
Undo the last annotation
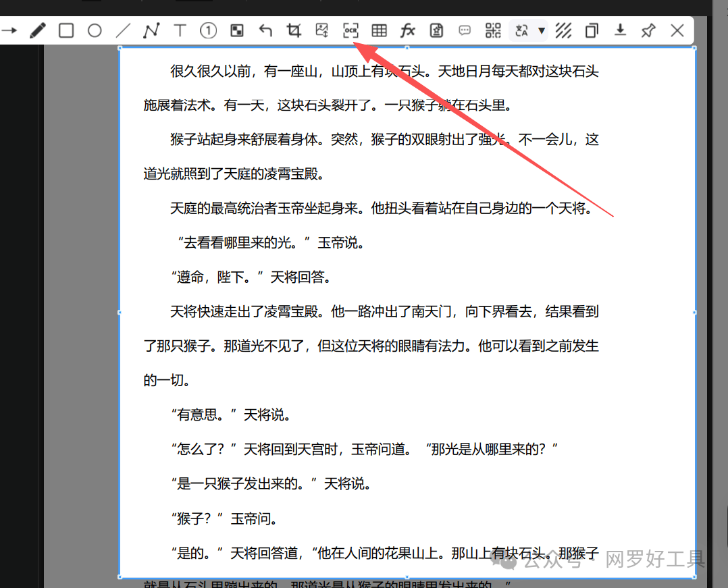[265, 30]
